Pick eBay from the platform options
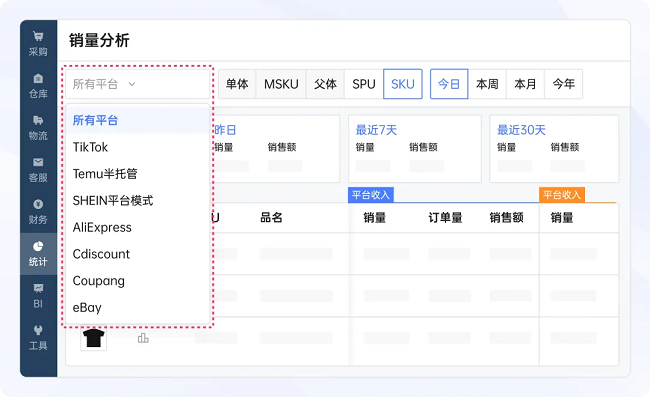This screenshot has width=650, height=397. pos(138,307)
